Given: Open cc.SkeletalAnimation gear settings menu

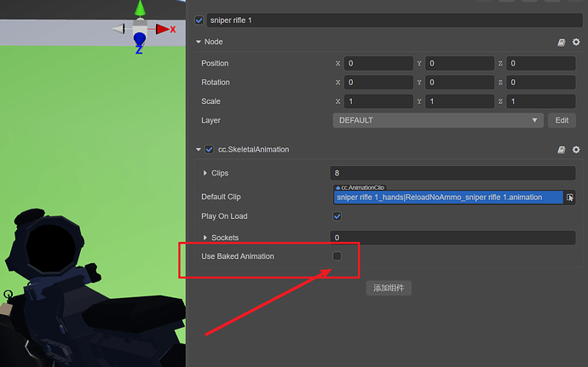Looking at the screenshot, I should pyautogui.click(x=576, y=150).
